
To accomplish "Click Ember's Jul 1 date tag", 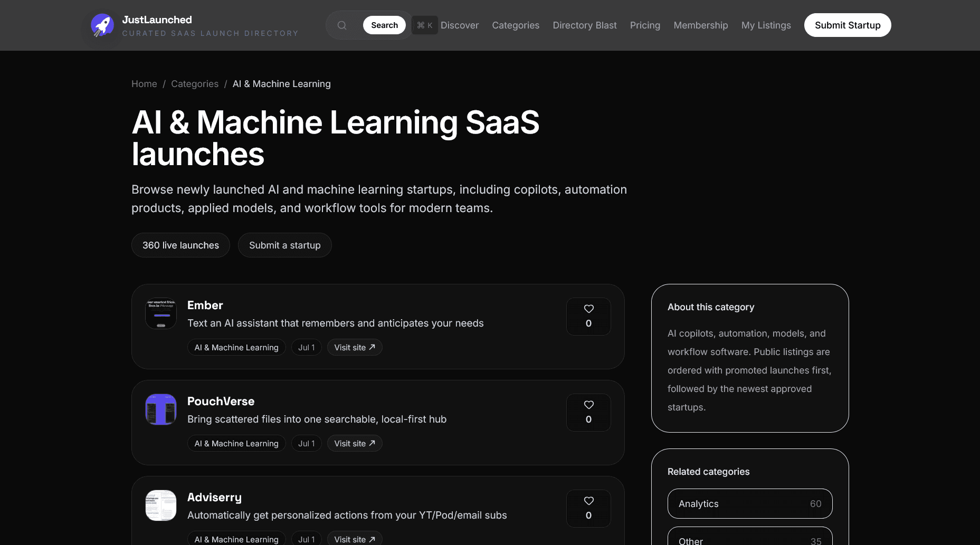I will [x=307, y=348].
